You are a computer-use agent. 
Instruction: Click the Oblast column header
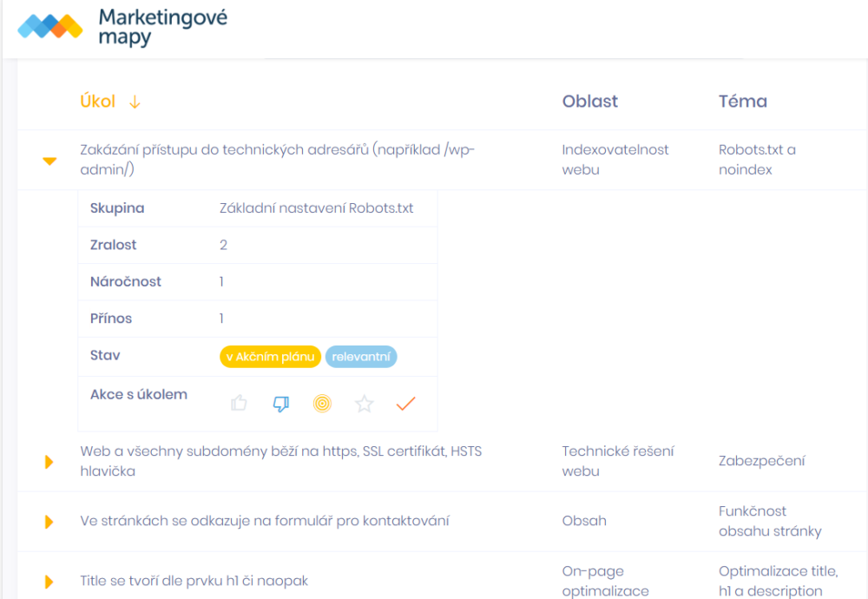tap(589, 101)
